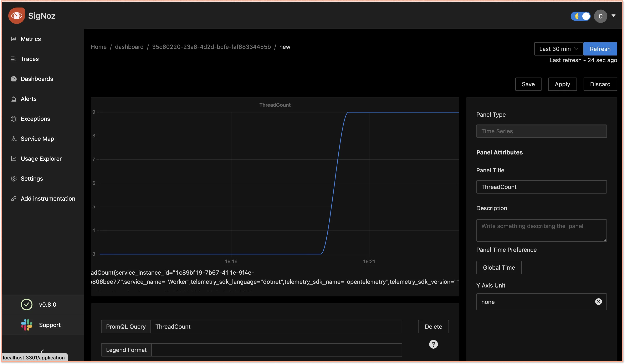Open the user menu dropdown arrow
The height and width of the screenshot is (364, 625).
613,16
